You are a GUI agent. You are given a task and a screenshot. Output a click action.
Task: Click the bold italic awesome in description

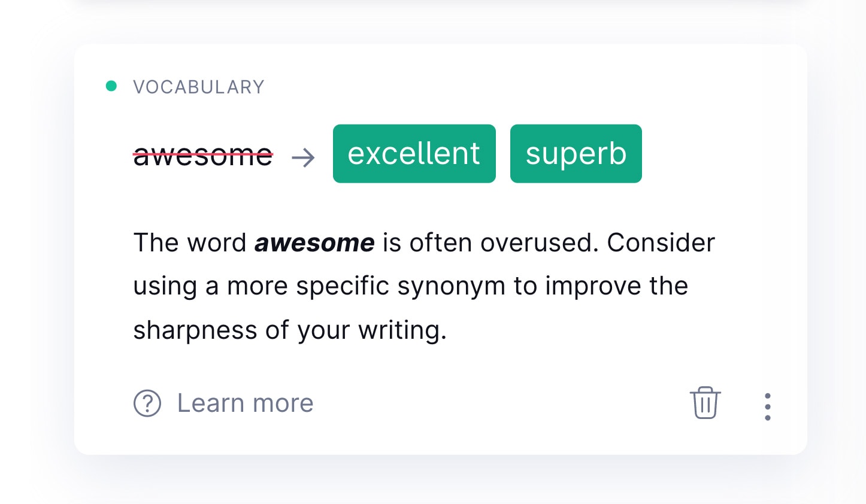coord(314,243)
